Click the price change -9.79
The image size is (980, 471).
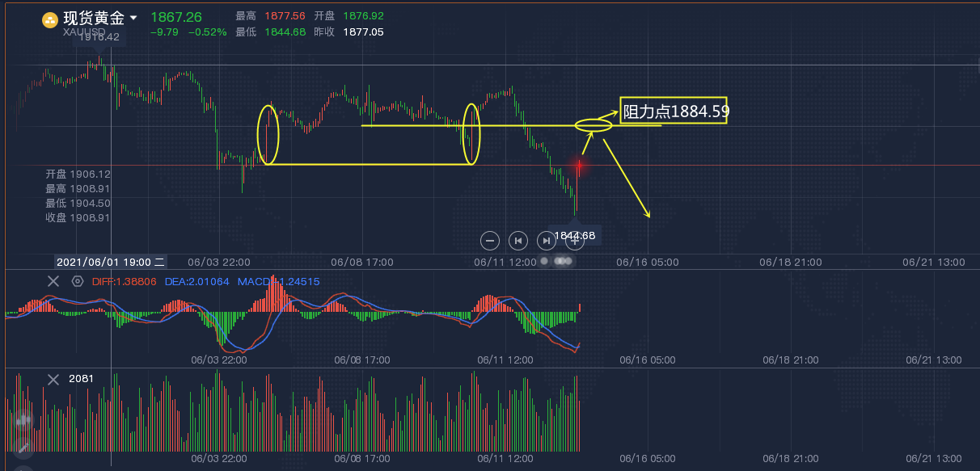point(164,32)
